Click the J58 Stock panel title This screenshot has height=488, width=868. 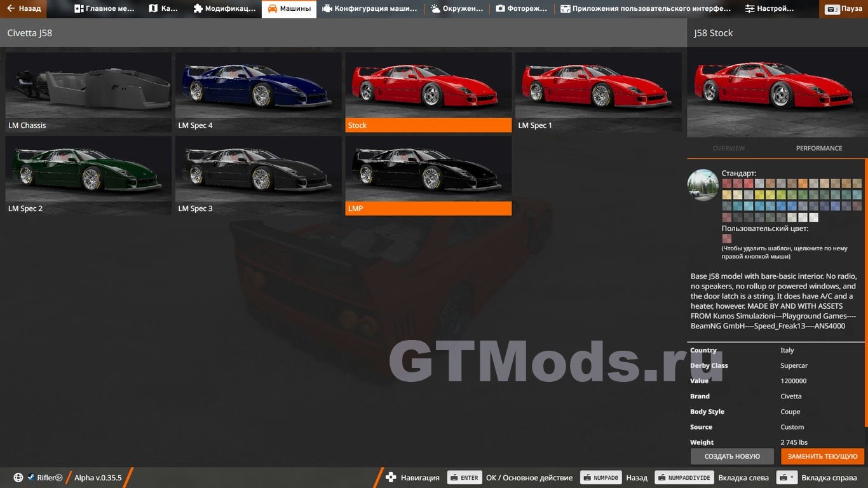pos(713,33)
